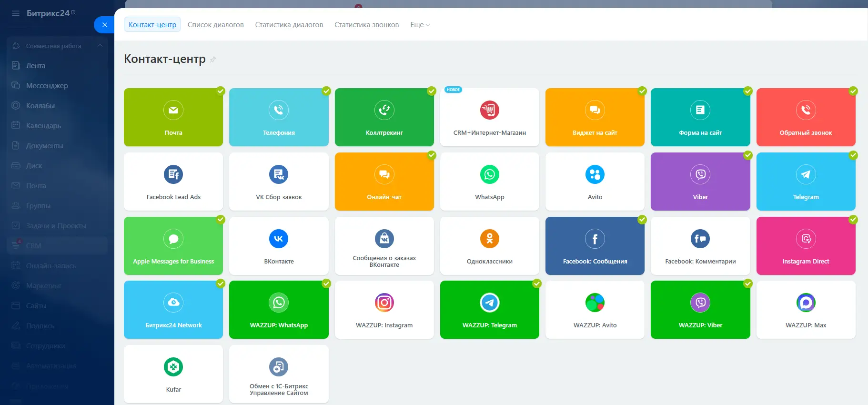Open Автоматизация in the sidebar

[x=57, y=366]
